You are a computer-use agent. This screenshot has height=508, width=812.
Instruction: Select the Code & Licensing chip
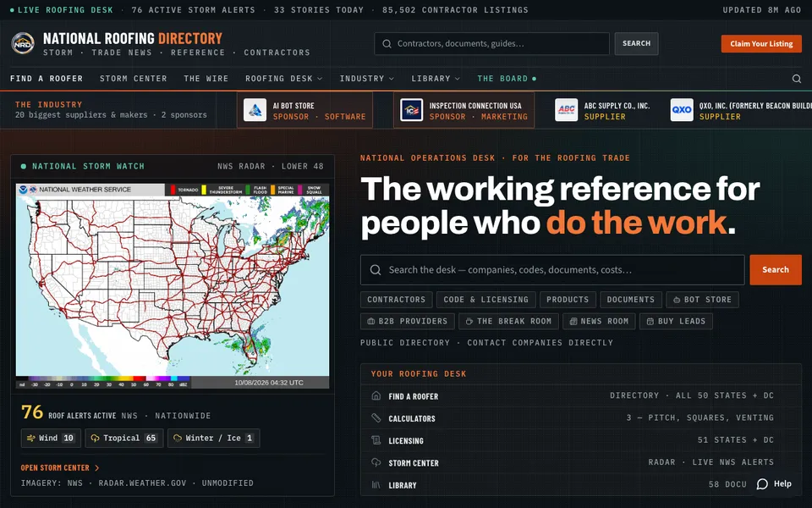click(486, 300)
